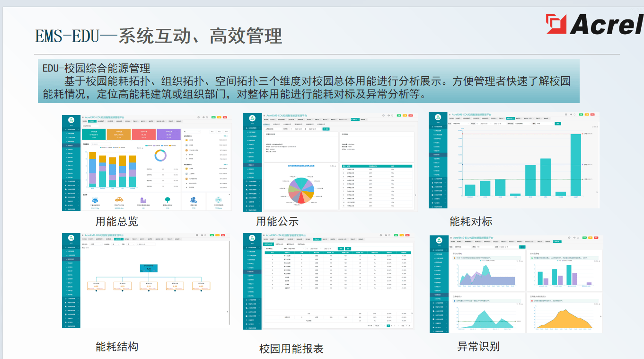Select the highlighted sidebar item in 用能公示

click(252, 165)
